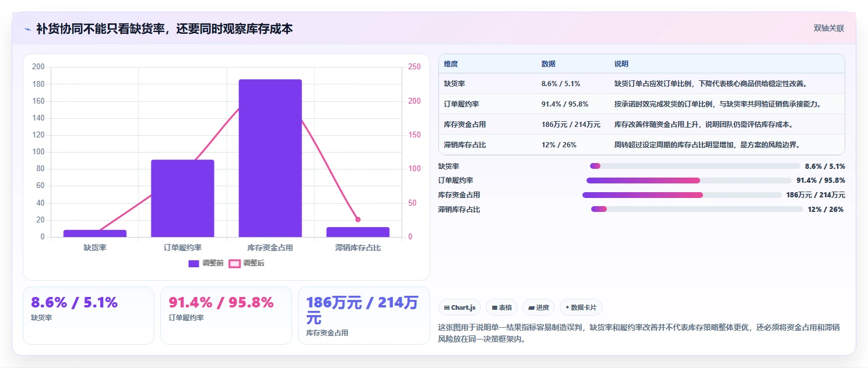Click the table cell 12% / 26%
The width and height of the screenshot is (868, 368).
coord(559,145)
